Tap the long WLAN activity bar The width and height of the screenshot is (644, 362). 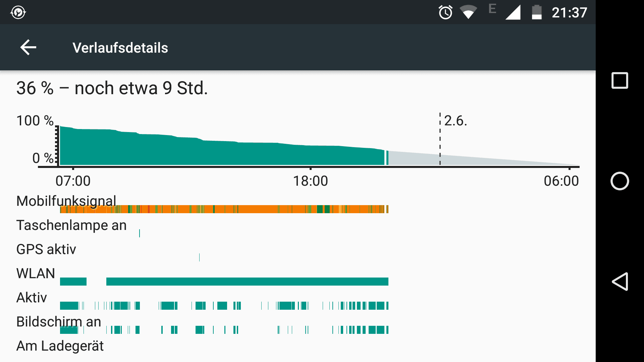[x=247, y=282]
